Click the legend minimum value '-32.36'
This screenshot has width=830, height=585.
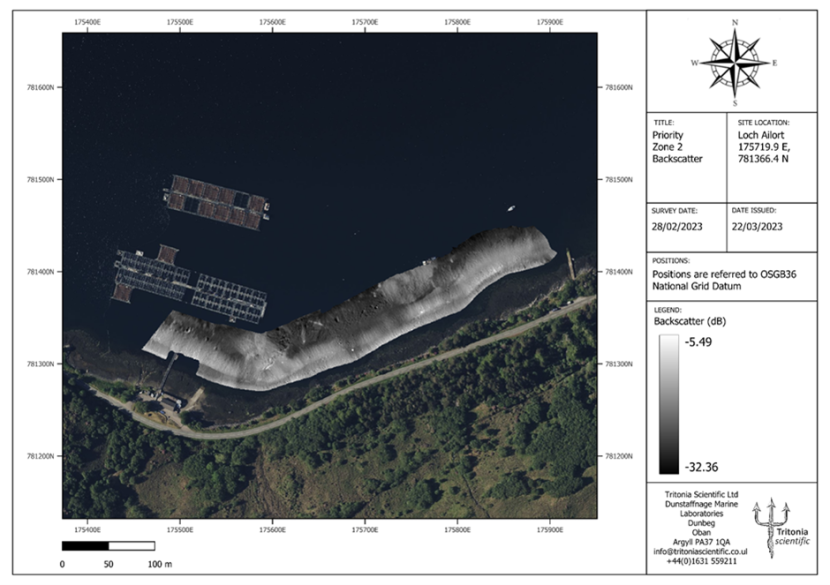(x=701, y=467)
